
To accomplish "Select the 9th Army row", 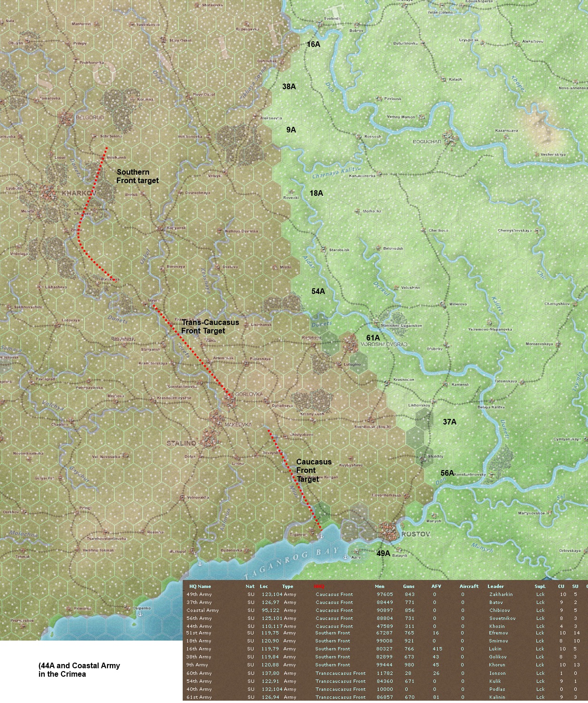I will click(385, 664).
